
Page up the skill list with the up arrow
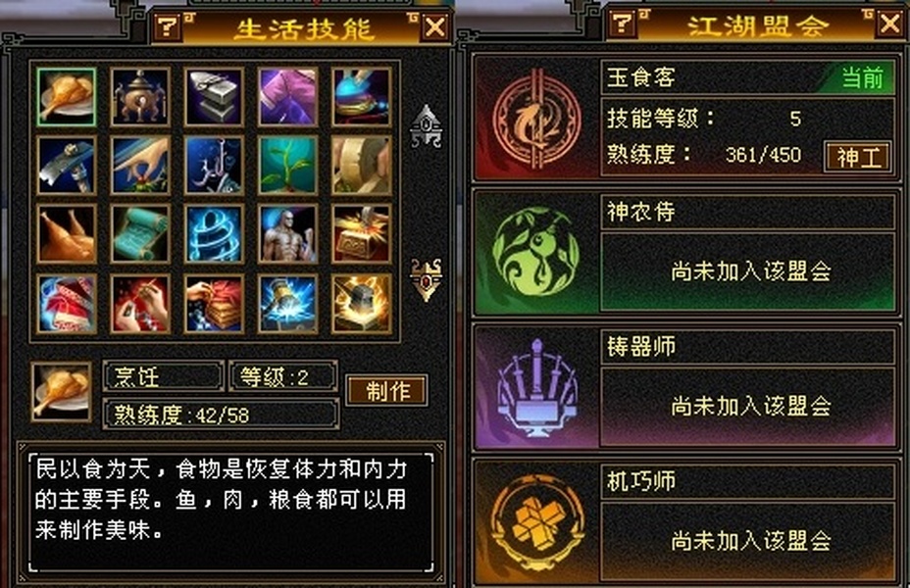427,125
